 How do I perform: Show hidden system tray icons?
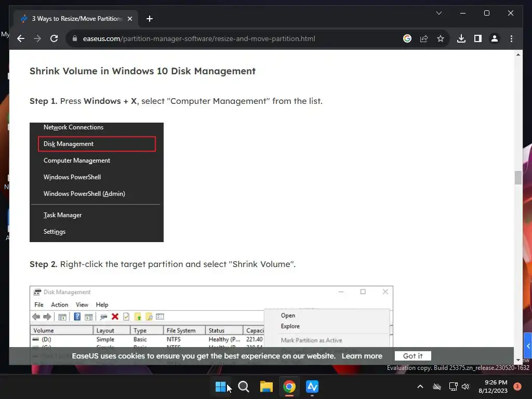[420, 387]
